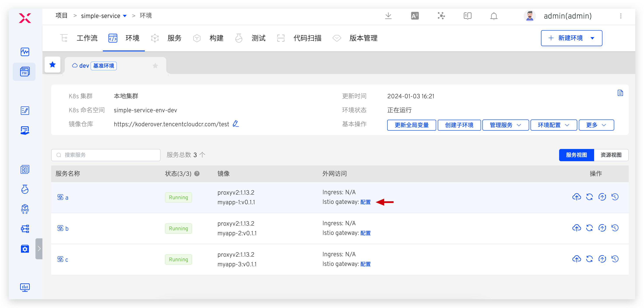
Task: Expand the 管理服务 dropdown
Action: pyautogui.click(x=505, y=125)
